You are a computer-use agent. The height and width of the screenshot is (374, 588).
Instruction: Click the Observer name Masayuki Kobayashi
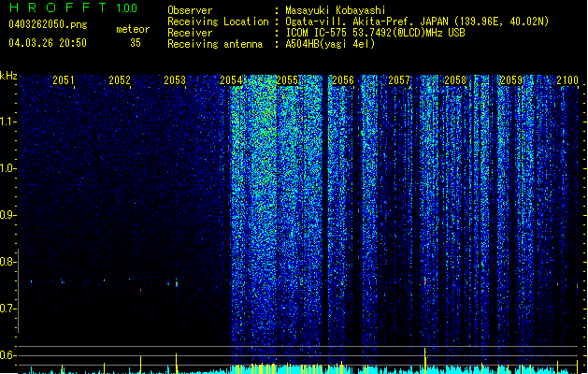click(336, 10)
